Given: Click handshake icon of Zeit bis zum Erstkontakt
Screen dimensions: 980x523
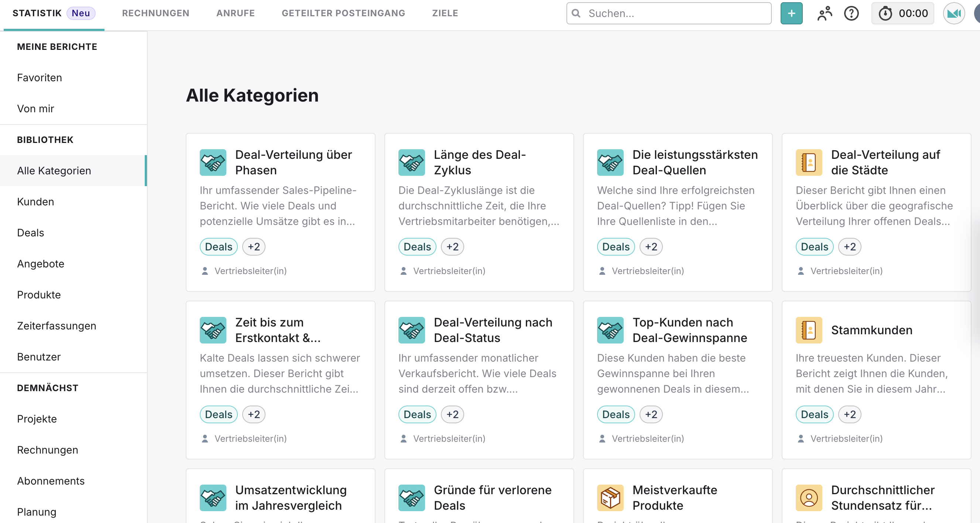Looking at the screenshot, I should click(213, 330).
